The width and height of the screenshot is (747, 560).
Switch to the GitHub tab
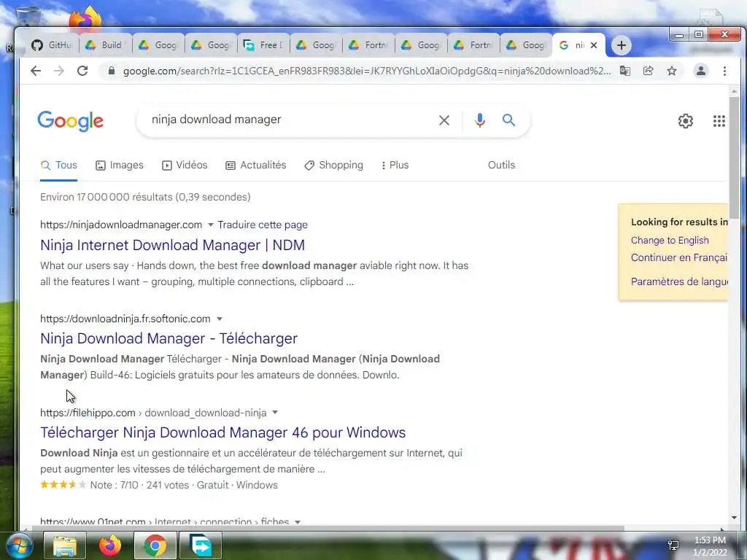[53, 45]
